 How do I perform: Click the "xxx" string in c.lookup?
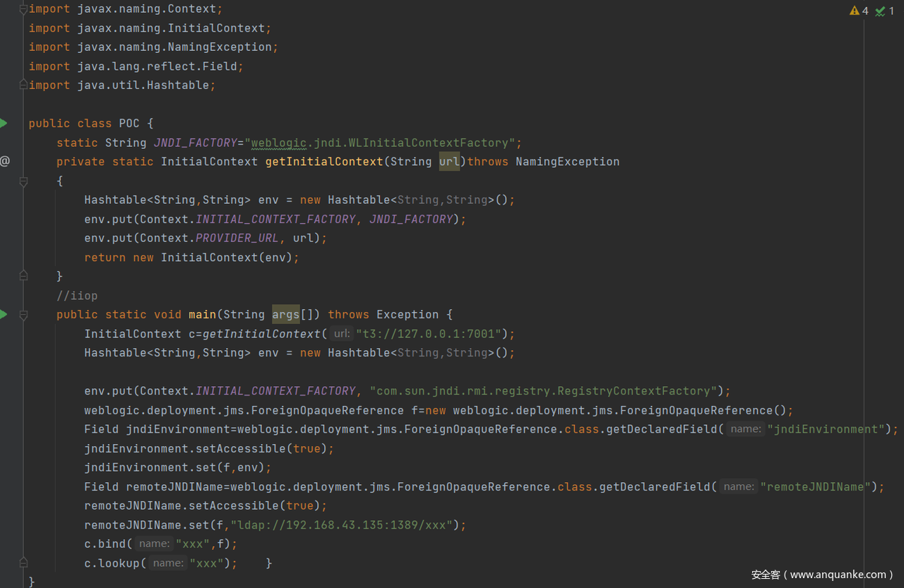206,563
